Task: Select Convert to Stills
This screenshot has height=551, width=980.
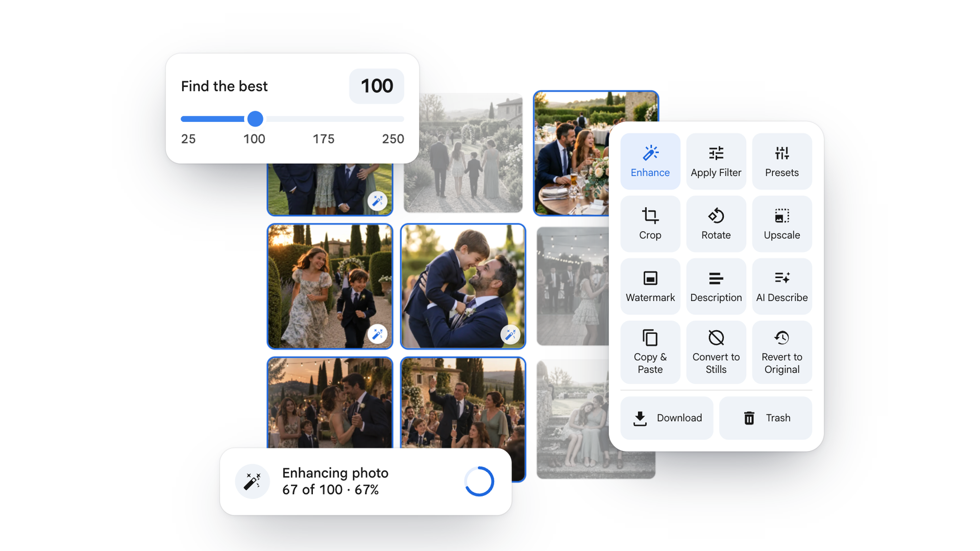Action: click(x=716, y=352)
